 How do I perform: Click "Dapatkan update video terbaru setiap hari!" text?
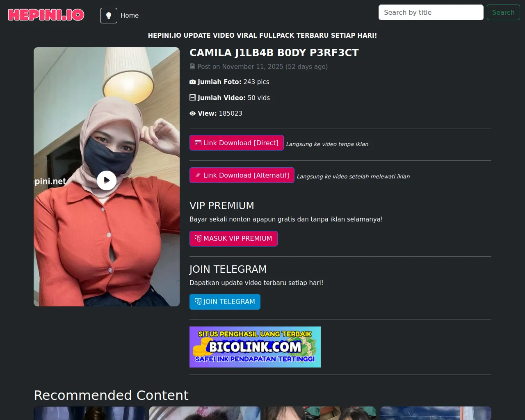[256, 283]
